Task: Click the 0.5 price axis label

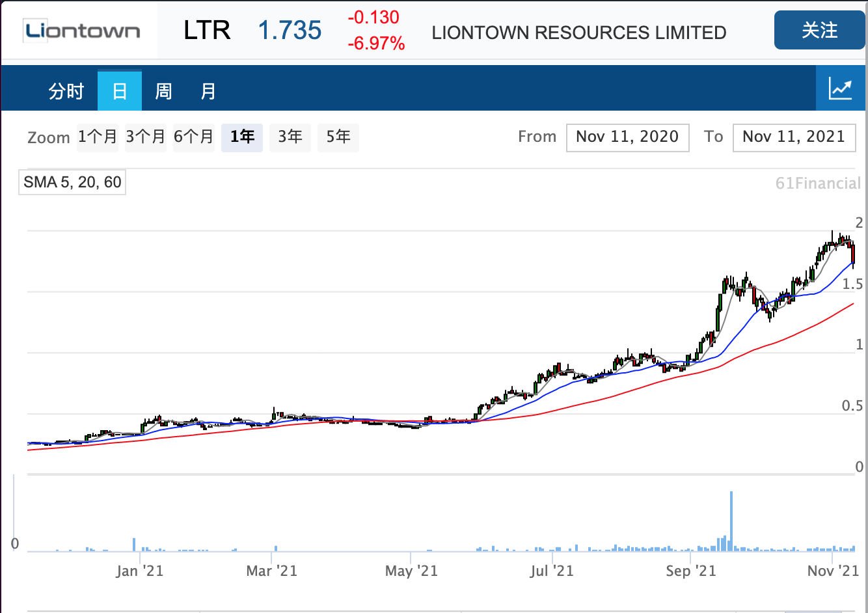Action: pos(852,406)
